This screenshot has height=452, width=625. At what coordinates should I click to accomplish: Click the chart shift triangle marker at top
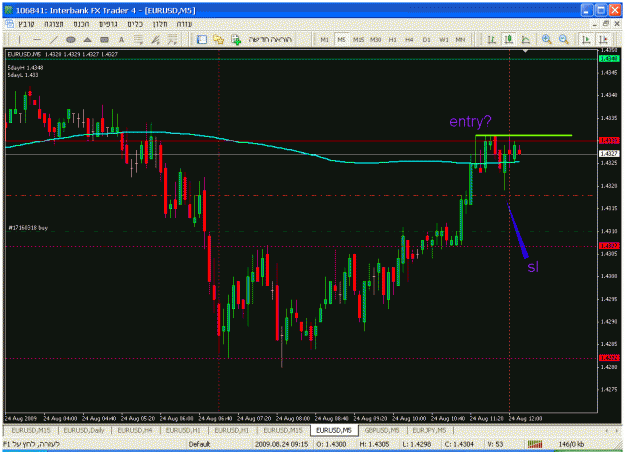click(x=525, y=51)
